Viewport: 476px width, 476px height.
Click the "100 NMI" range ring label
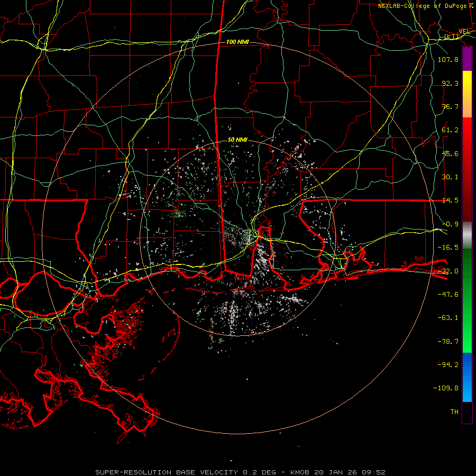[x=237, y=42]
